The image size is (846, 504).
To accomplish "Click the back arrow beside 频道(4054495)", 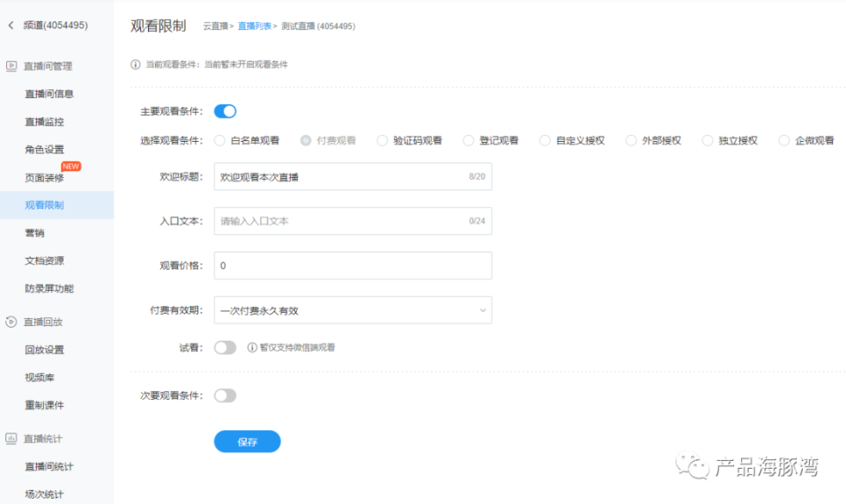I will click(11, 26).
